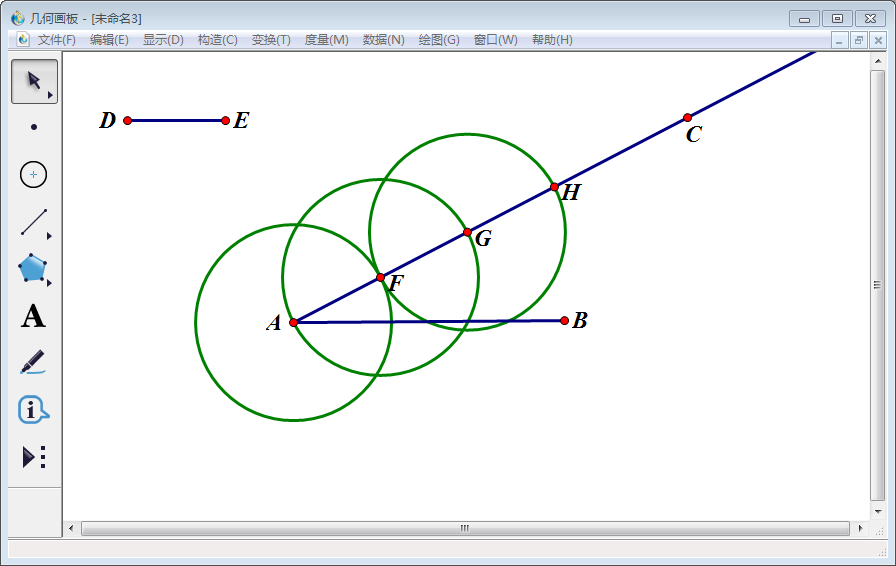Click the label text A
The image size is (896, 566).
274,323
